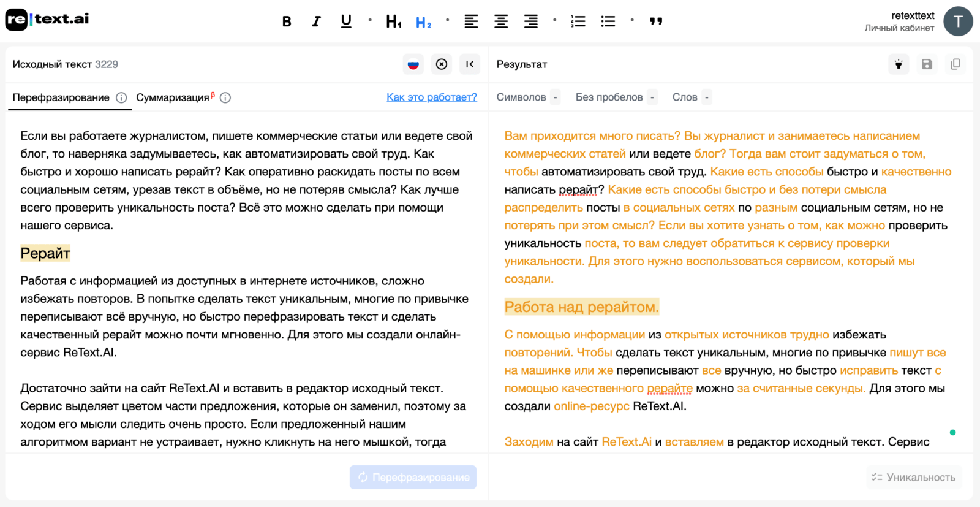Clear the source text with the X icon
Viewport: 980px width, 507px height.
442,64
